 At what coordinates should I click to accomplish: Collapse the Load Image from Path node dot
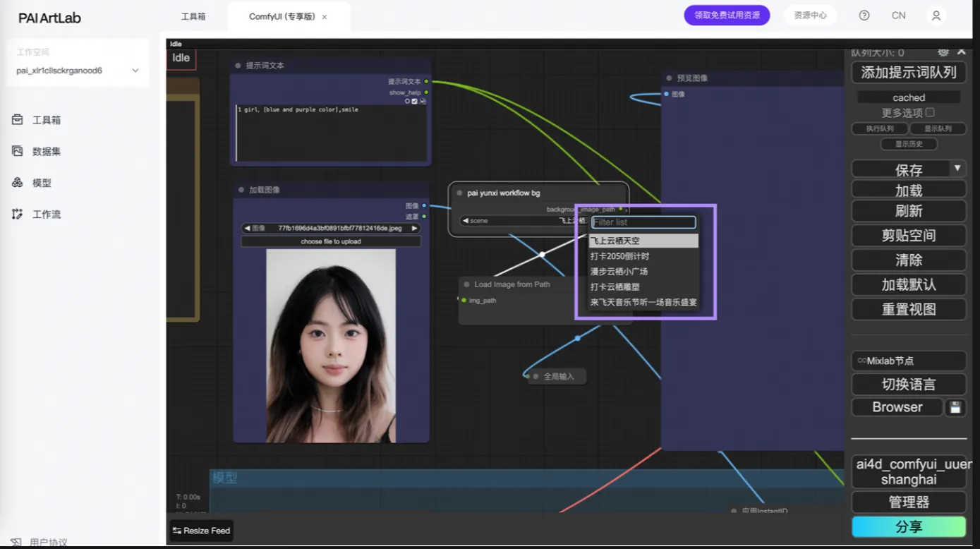click(467, 284)
